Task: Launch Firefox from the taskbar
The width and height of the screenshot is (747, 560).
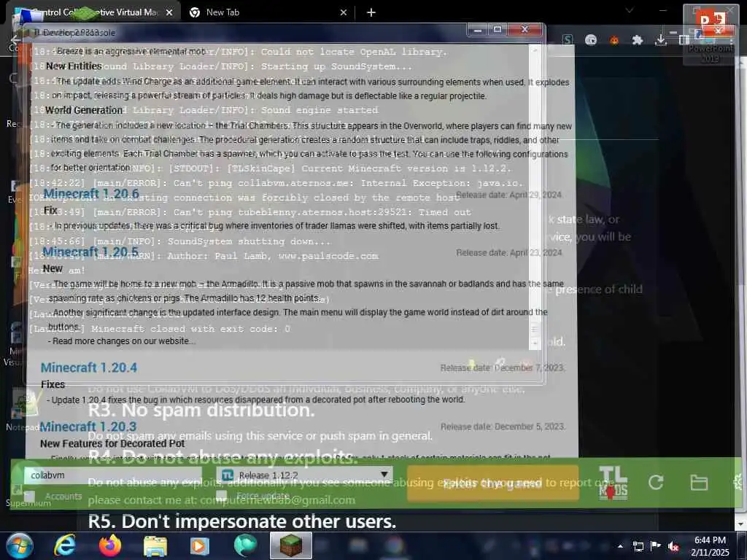Action: coord(110,545)
